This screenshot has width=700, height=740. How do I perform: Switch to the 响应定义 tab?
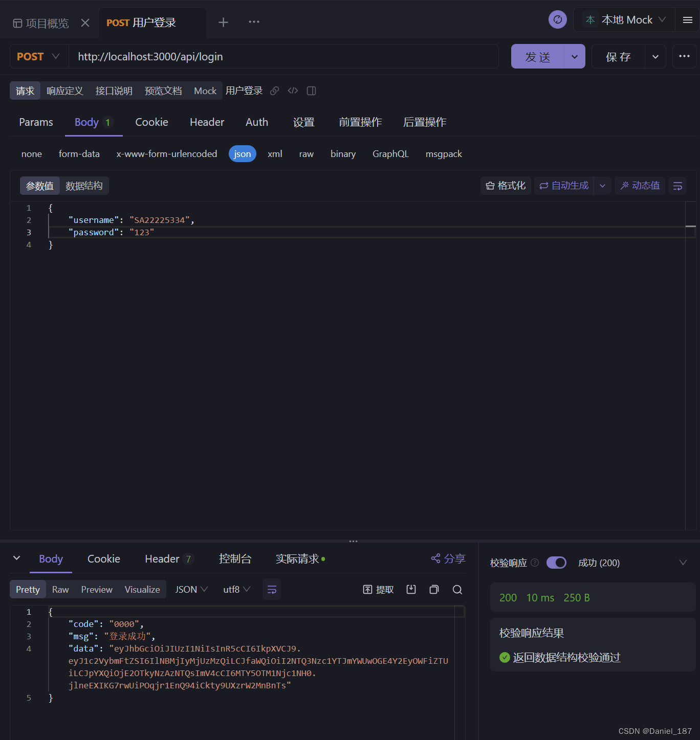65,91
